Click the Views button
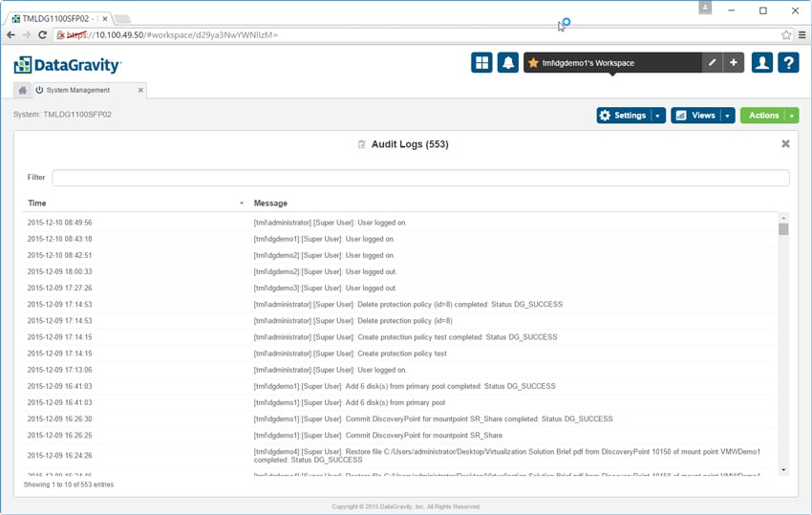 [x=696, y=116]
